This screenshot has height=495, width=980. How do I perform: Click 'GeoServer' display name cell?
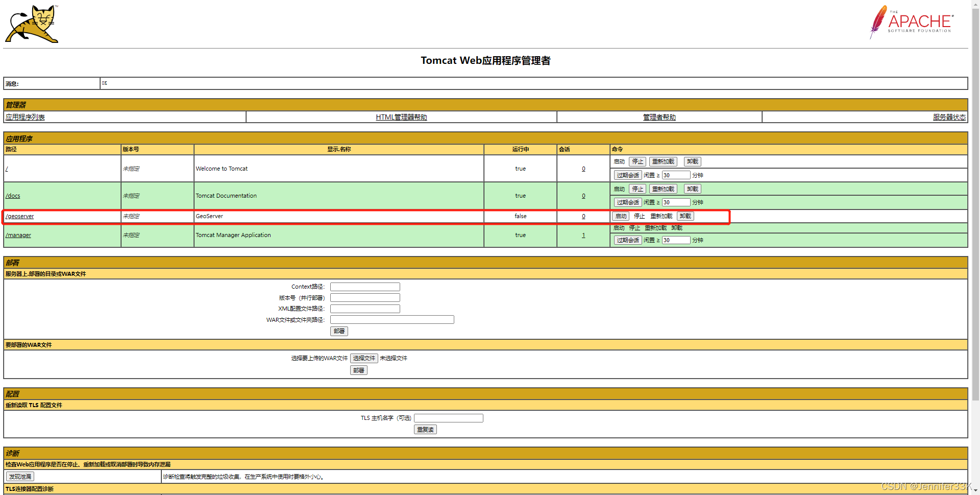[209, 216]
